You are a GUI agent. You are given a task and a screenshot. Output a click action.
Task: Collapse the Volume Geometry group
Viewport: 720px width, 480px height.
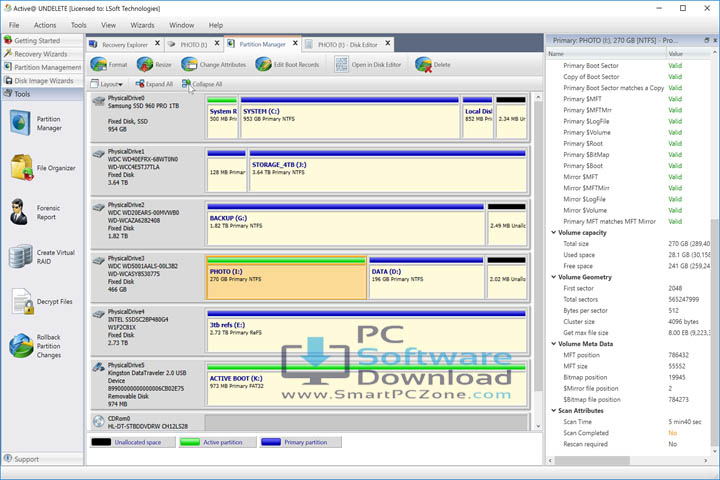(x=554, y=277)
